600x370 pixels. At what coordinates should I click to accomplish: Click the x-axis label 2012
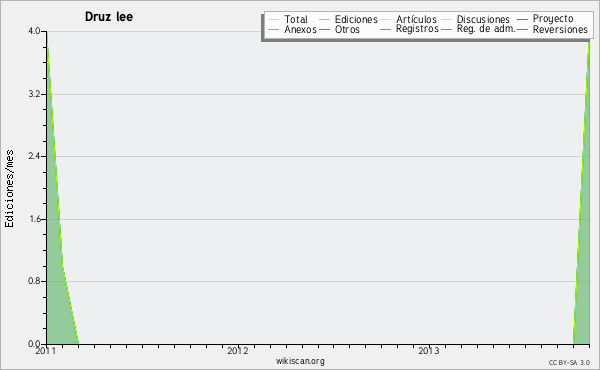pos(238,351)
